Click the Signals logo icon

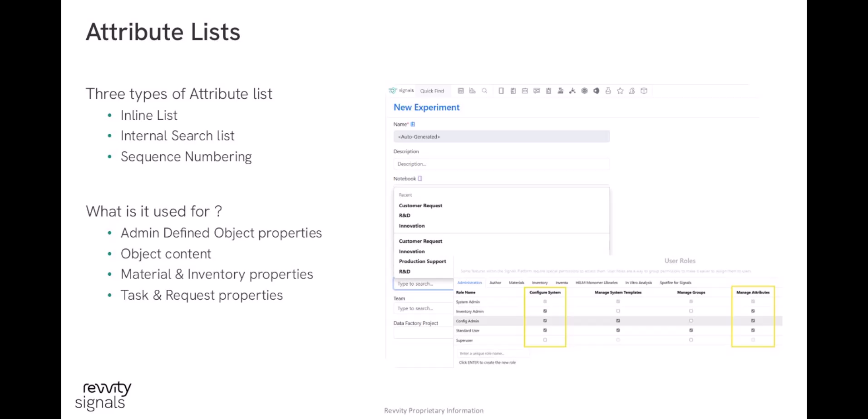tap(393, 91)
